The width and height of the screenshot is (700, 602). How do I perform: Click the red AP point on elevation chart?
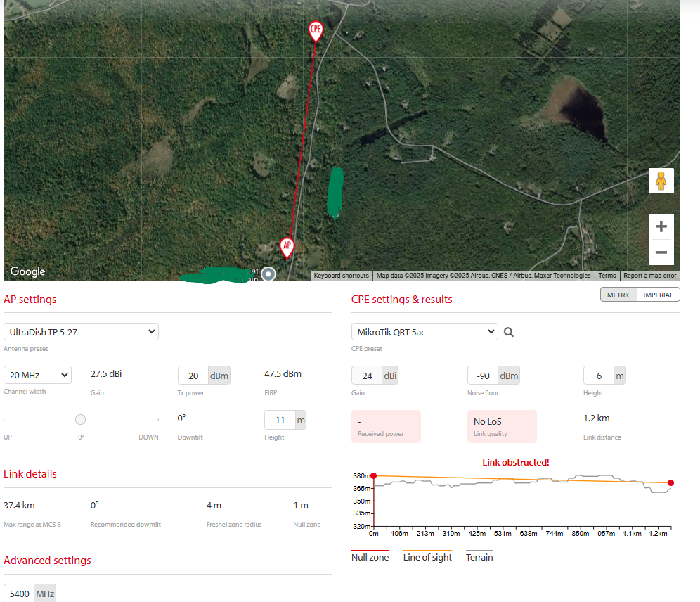click(374, 475)
